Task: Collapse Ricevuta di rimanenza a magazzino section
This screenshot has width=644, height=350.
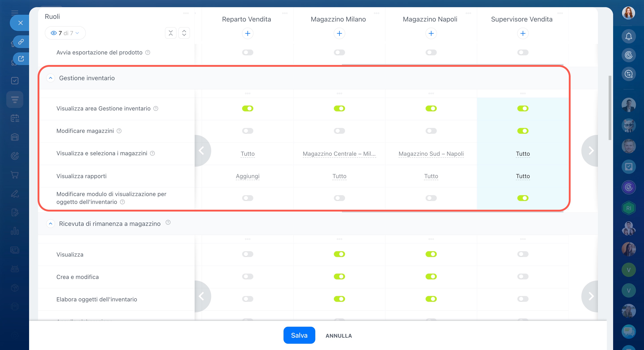Action: [51, 224]
